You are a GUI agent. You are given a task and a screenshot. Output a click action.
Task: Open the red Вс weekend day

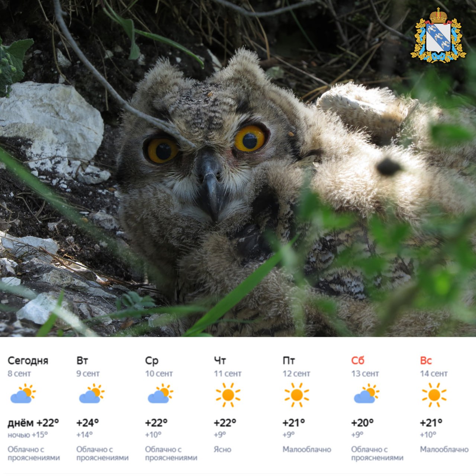pyautogui.click(x=426, y=361)
